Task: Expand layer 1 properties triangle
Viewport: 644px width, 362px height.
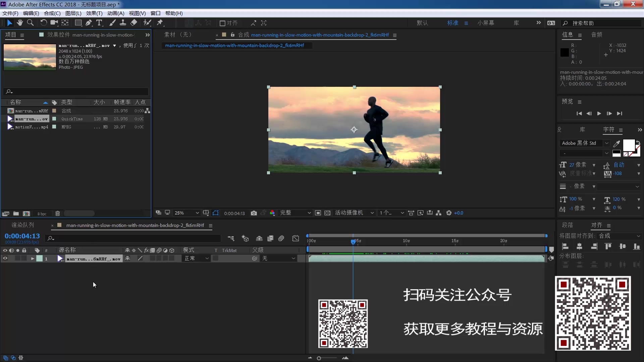Action: point(33,258)
